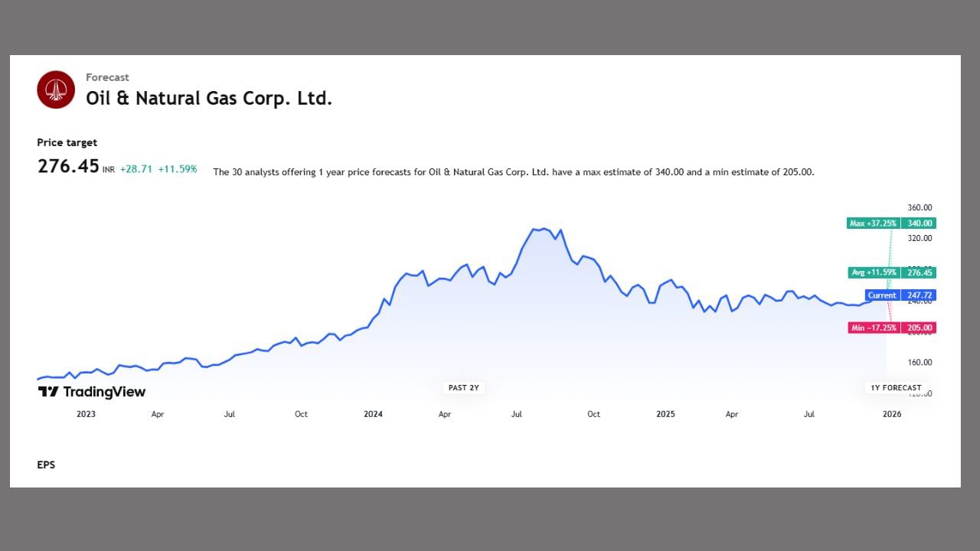The width and height of the screenshot is (980, 551).
Task: Click the 2025 timeline axis label
Action: [665, 414]
